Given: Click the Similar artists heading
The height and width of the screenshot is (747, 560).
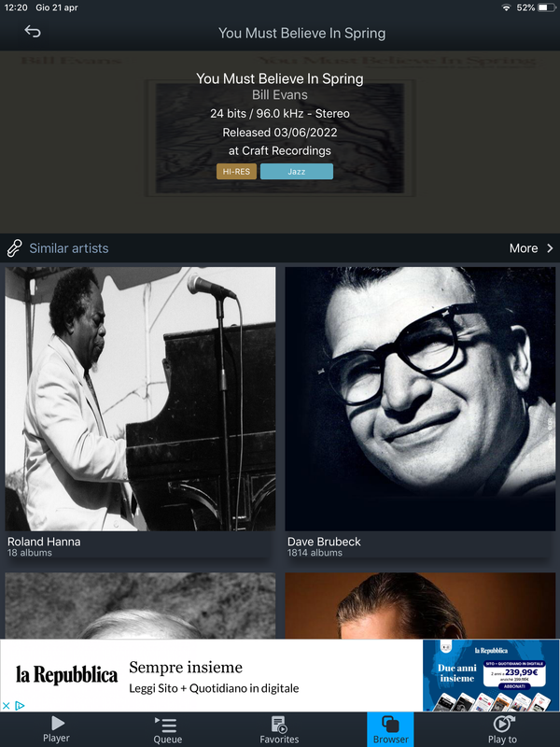Looking at the screenshot, I should pyautogui.click(x=69, y=248).
